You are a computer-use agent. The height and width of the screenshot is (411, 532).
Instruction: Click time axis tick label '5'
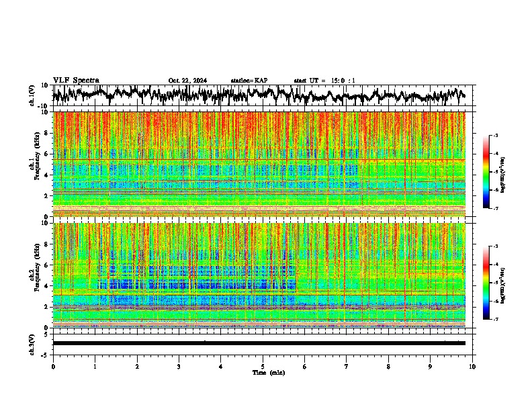tap(263, 367)
